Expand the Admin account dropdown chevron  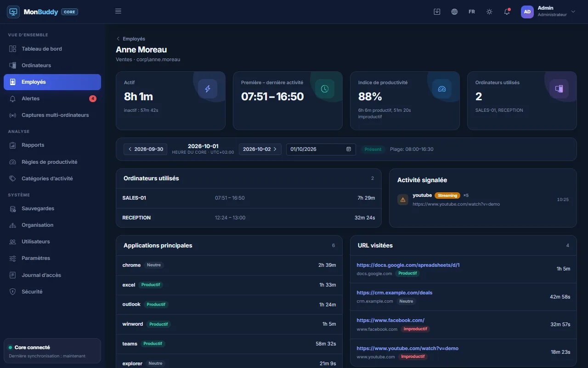pyautogui.click(x=573, y=11)
